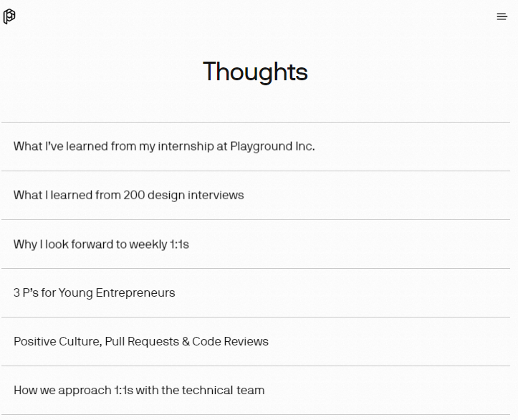Click the word Entrepreneurs in fourth title
Screen dimensions: 518x420
click(x=135, y=292)
